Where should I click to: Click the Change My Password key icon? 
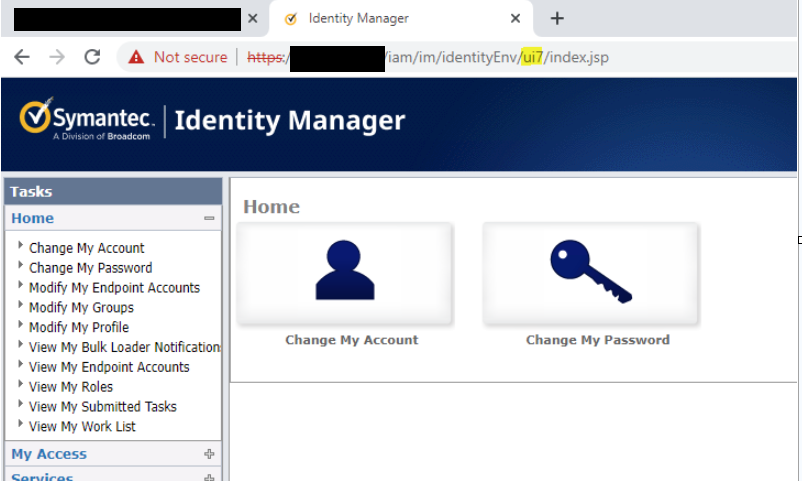coord(591,272)
